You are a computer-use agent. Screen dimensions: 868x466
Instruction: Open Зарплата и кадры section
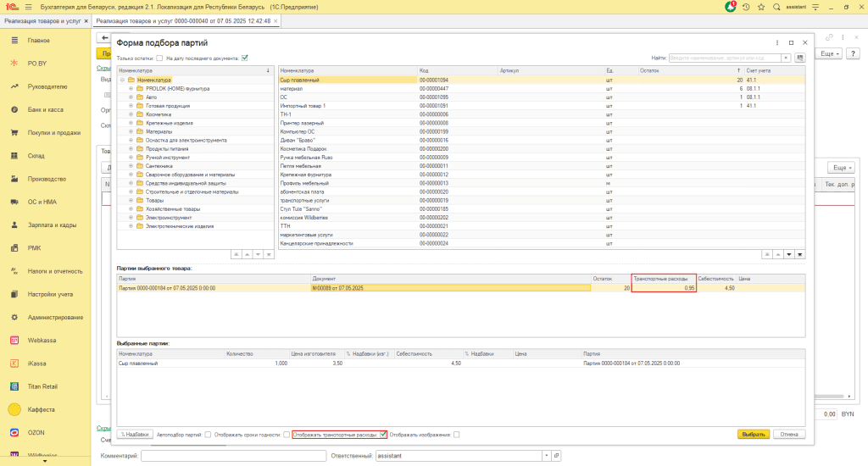pyautogui.click(x=52, y=225)
